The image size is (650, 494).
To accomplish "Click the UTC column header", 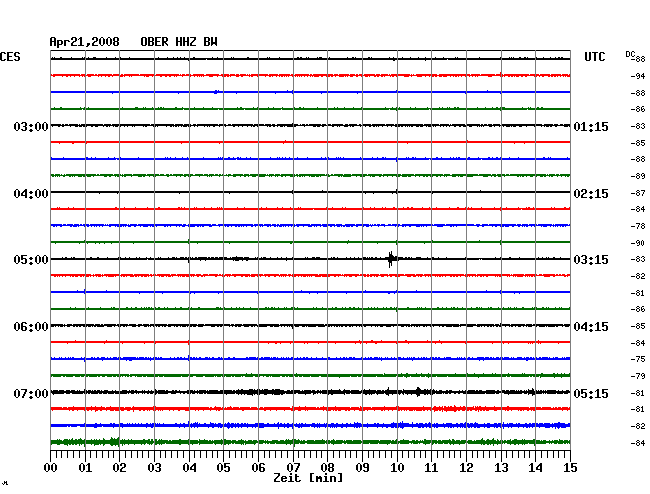I will 594,57.
